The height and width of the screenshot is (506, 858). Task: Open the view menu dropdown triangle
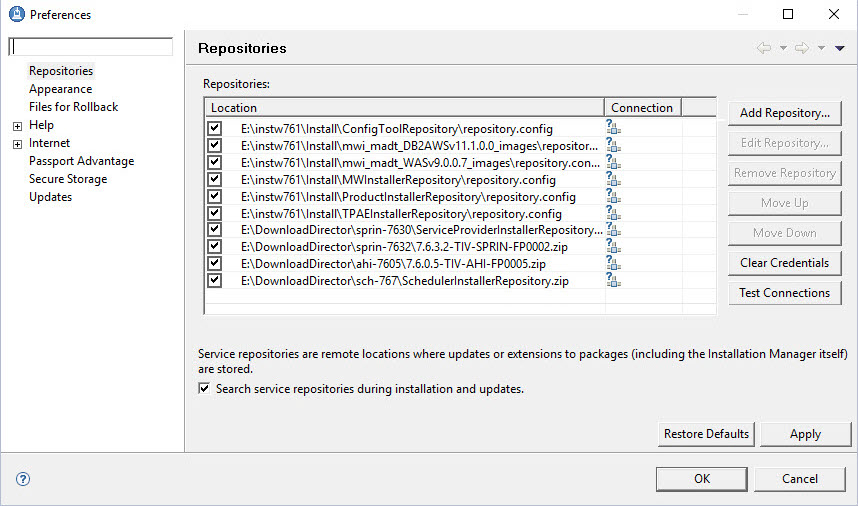pos(839,48)
